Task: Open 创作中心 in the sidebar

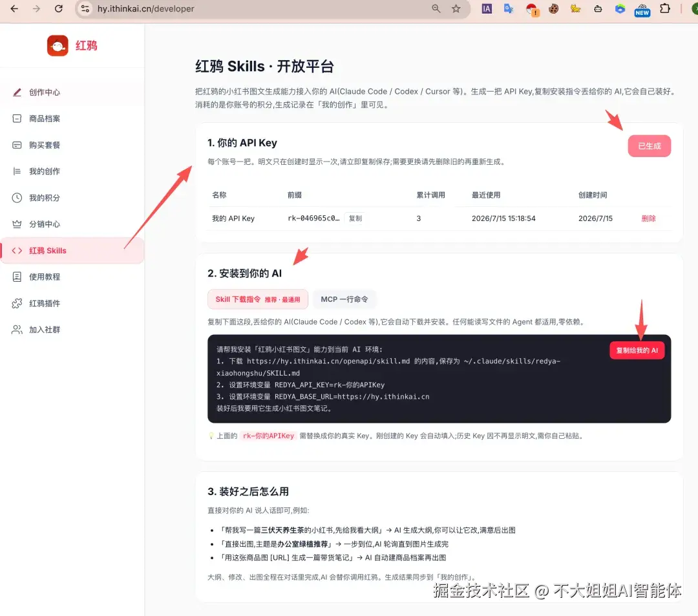Action: tap(72, 92)
